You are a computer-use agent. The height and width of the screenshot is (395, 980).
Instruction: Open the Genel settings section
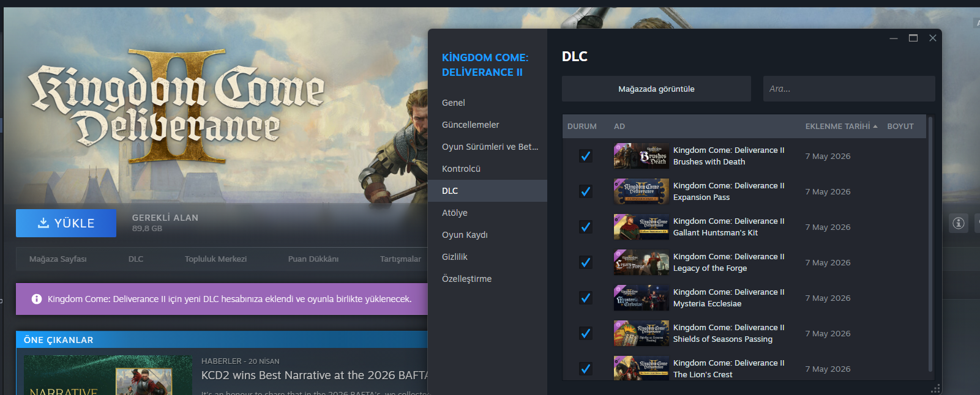[x=487, y=103]
